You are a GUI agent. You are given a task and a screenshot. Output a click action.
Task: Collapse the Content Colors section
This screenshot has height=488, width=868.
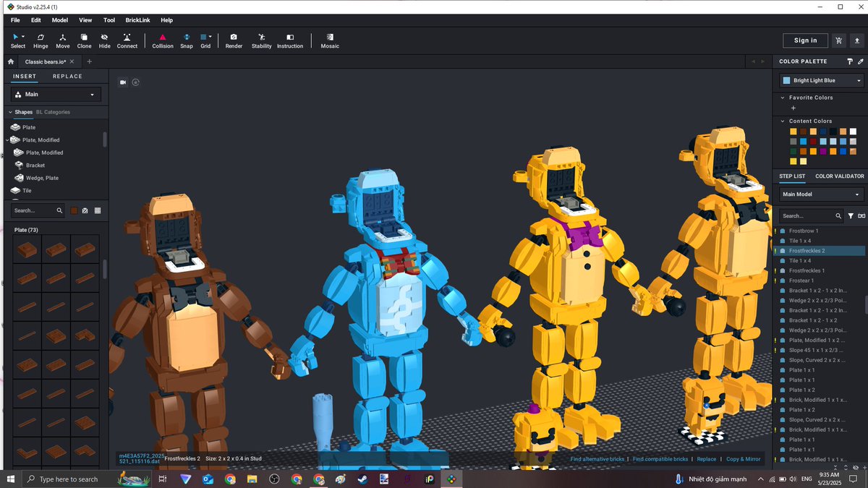click(783, 121)
